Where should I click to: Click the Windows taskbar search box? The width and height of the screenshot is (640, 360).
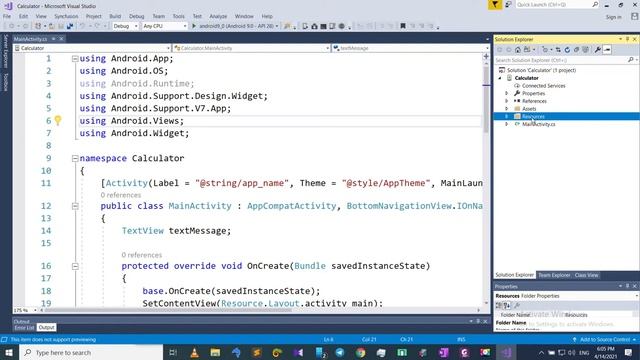pyautogui.click(x=91, y=352)
